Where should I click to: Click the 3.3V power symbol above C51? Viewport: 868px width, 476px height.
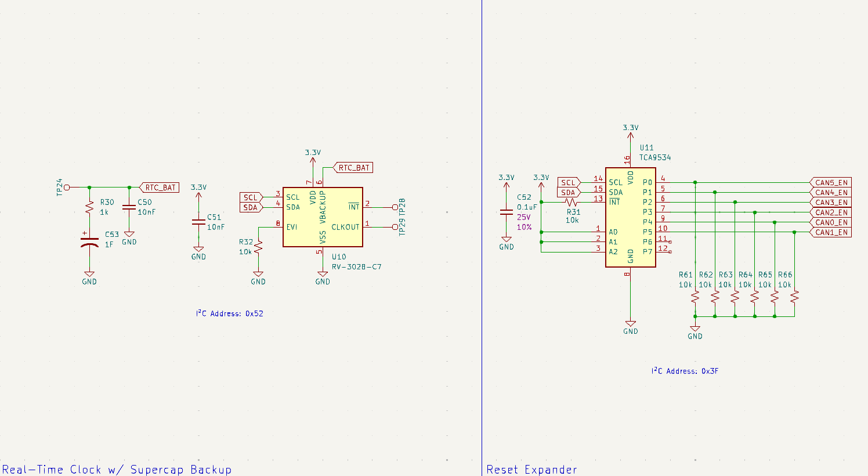198,192
